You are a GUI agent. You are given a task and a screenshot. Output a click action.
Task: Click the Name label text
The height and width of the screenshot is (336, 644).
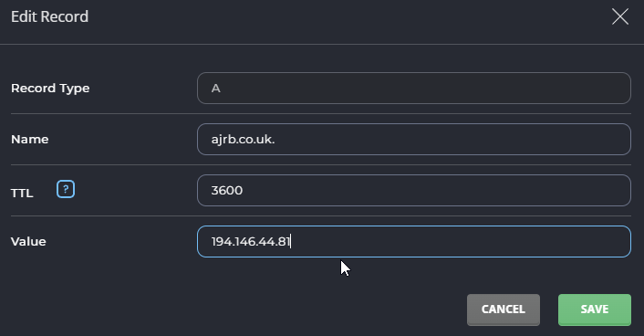coord(29,140)
